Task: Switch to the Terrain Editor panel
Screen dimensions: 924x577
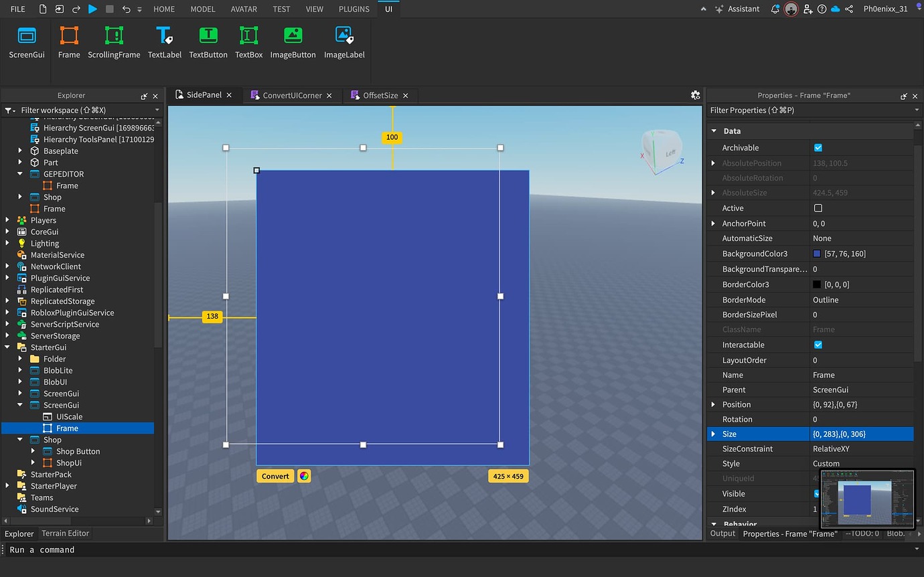Action: pos(65,533)
